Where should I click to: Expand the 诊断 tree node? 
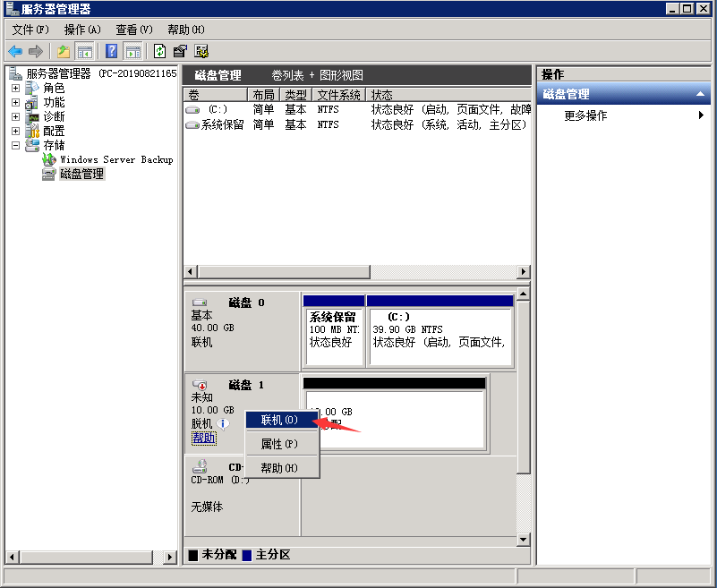[x=15, y=116]
